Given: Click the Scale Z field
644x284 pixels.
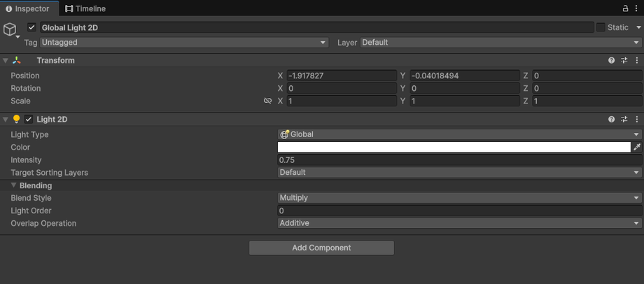Looking at the screenshot, I should pyautogui.click(x=587, y=101).
